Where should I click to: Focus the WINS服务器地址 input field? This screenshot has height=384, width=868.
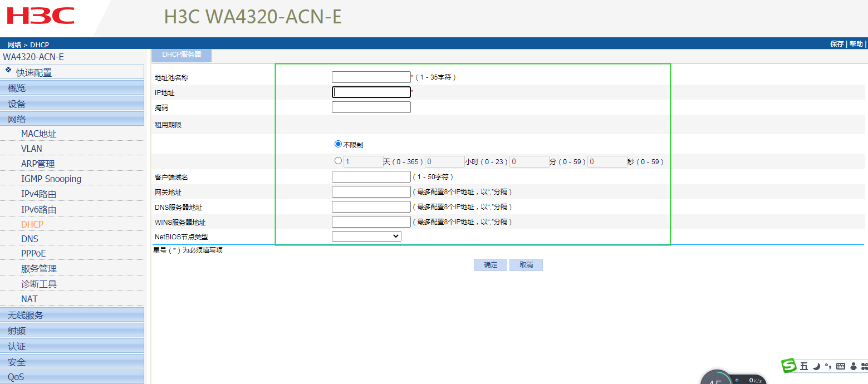[371, 222]
